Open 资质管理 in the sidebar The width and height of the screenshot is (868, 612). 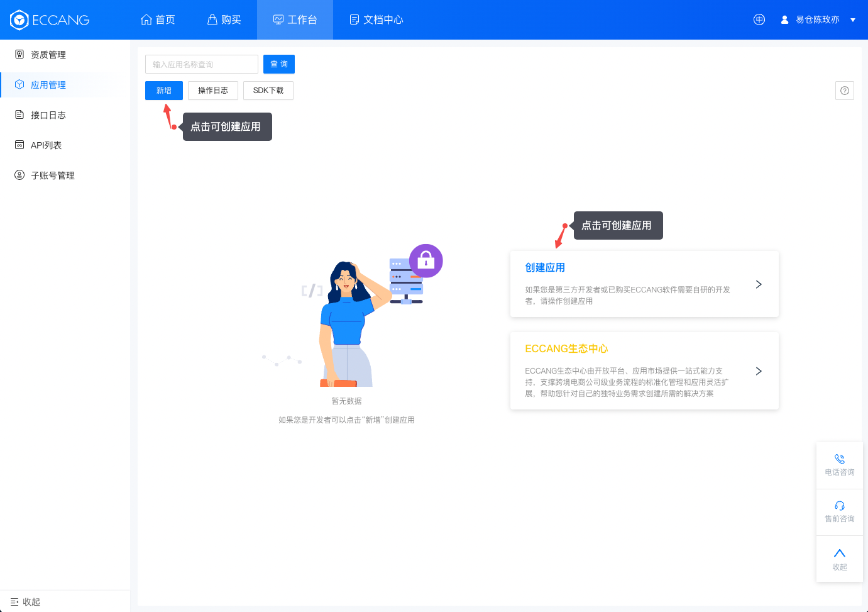(65, 55)
